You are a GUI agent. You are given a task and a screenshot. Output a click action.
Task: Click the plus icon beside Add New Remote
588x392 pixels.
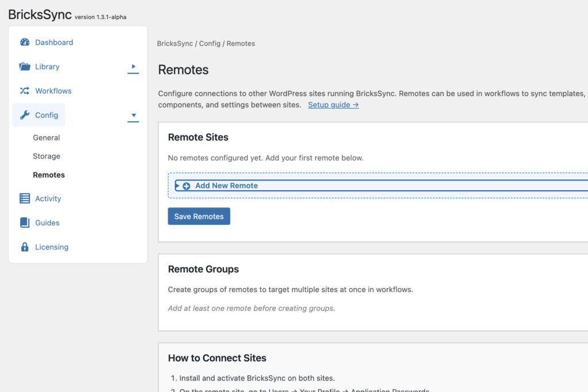coord(186,186)
